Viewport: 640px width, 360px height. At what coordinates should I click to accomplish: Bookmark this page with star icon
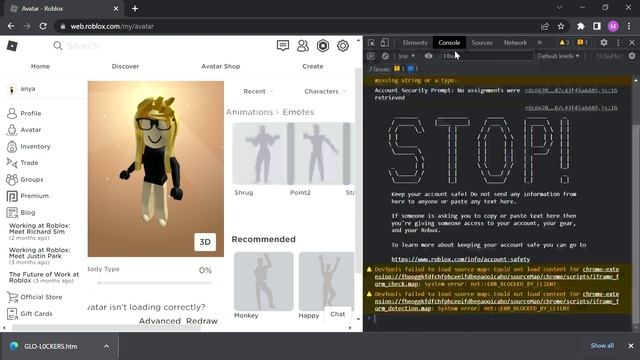coord(561,26)
